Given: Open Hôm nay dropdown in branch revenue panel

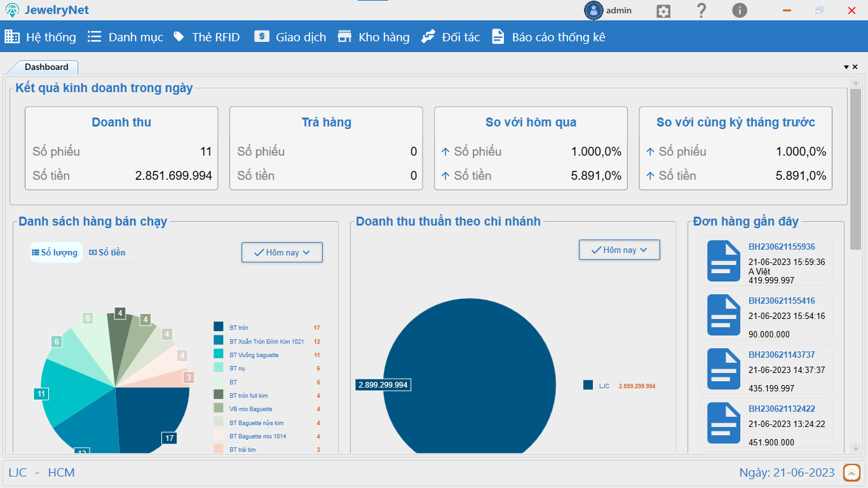Looking at the screenshot, I should [620, 250].
